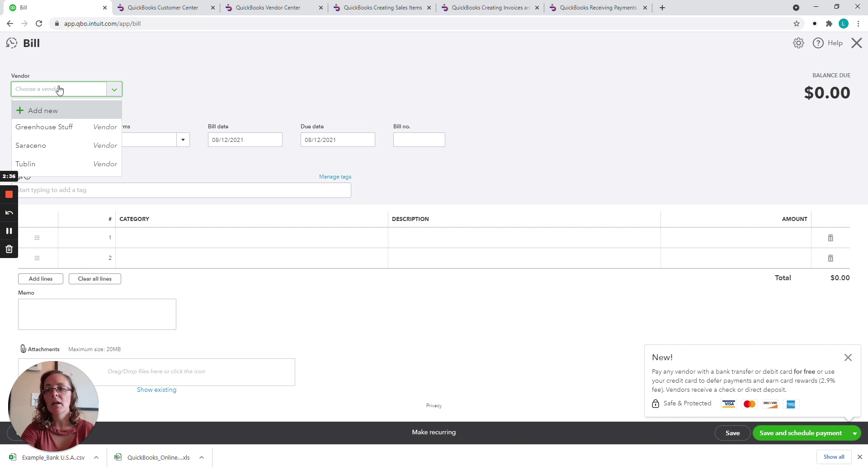This screenshot has height=470, width=868.
Task: Select Greenhouse Stuff from vendor list
Action: pyautogui.click(x=44, y=127)
